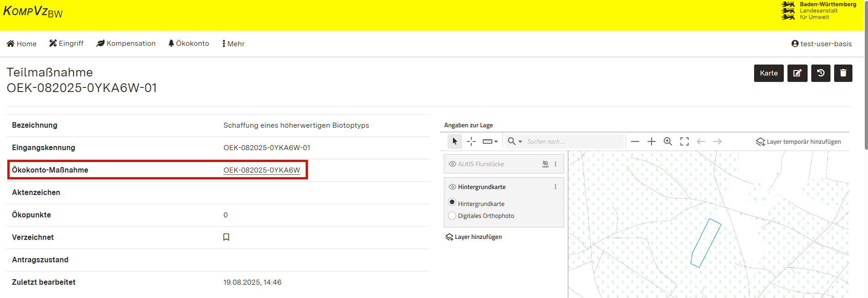Zoom in the map with plus icon

click(x=652, y=141)
